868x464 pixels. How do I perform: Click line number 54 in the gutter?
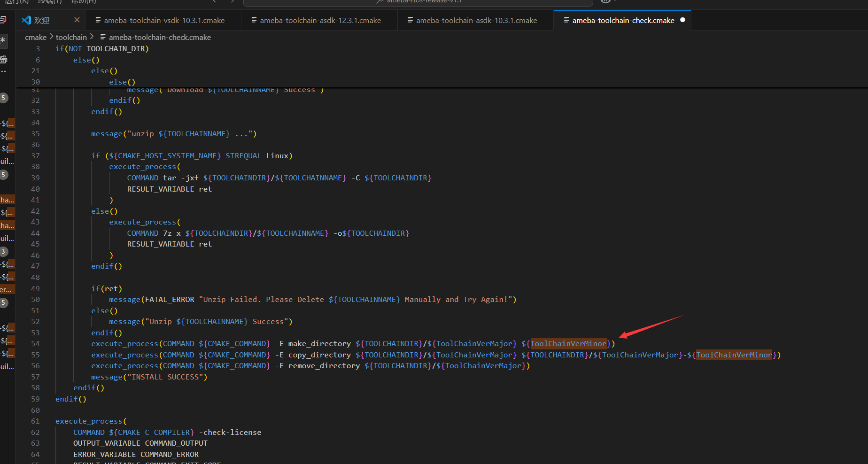point(35,344)
